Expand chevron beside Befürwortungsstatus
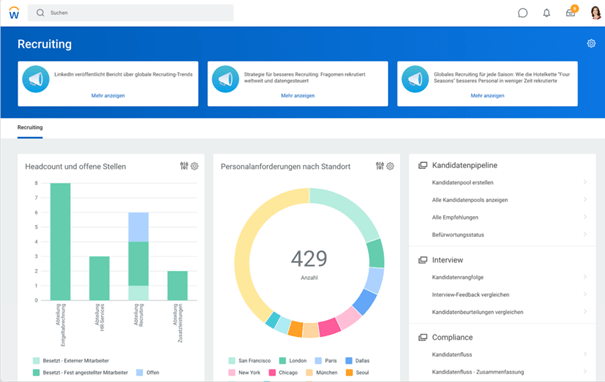Screen dimensions: 605x382 [585, 234]
